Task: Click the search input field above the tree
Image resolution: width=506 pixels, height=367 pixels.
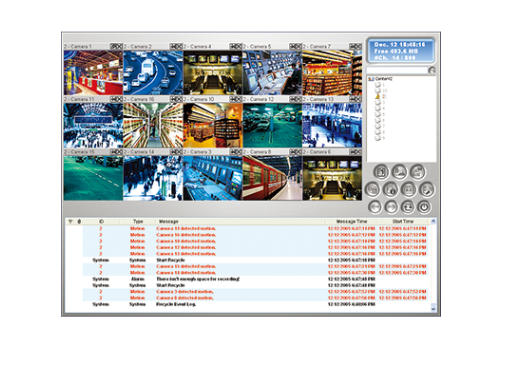Action: (x=397, y=70)
